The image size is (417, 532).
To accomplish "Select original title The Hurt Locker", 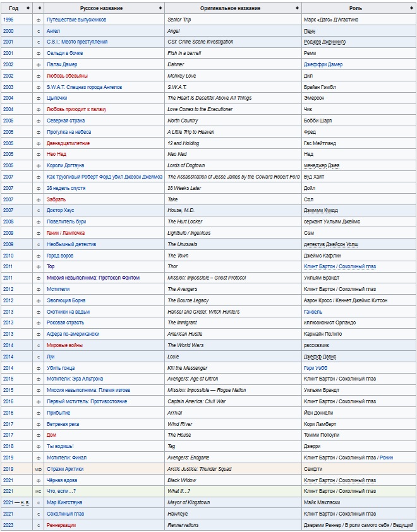I will 184,222.
